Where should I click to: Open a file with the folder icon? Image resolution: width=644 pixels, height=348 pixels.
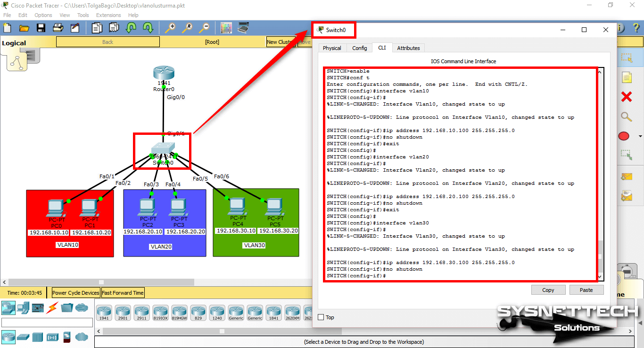click(x=24, y=28)
